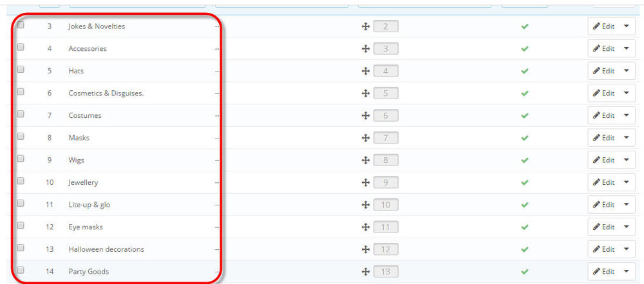
Task: Toggle the green enabled checkmark for Costumes
Action: click(x=524, y=116)
